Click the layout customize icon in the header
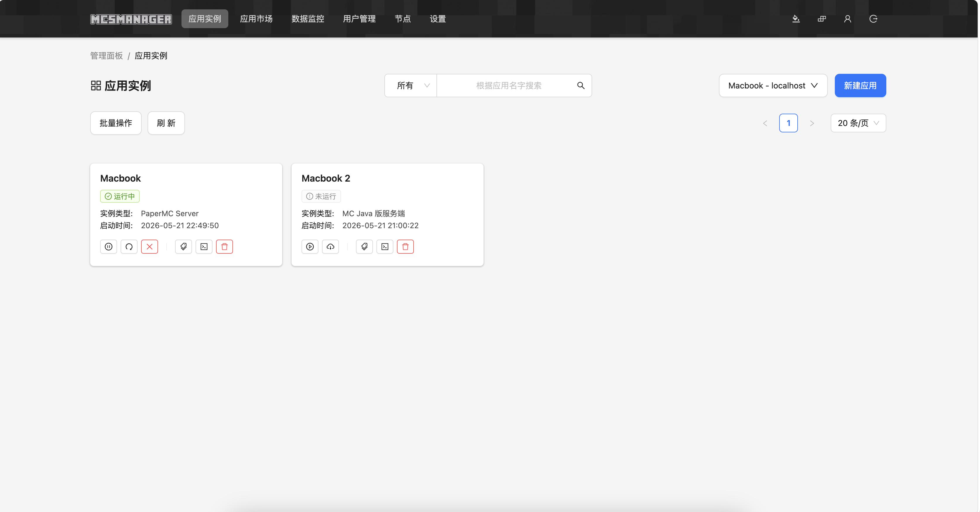 tap(822, 19)
